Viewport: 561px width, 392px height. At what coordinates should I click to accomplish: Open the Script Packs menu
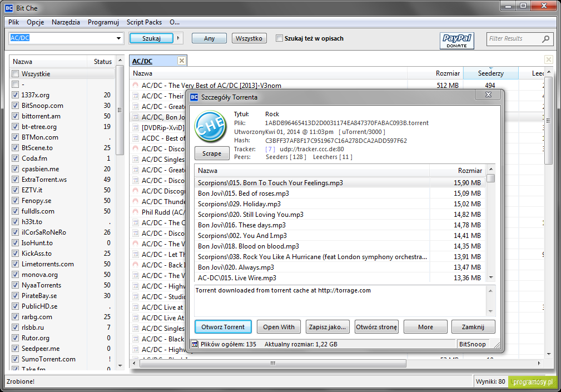(144, 22)
